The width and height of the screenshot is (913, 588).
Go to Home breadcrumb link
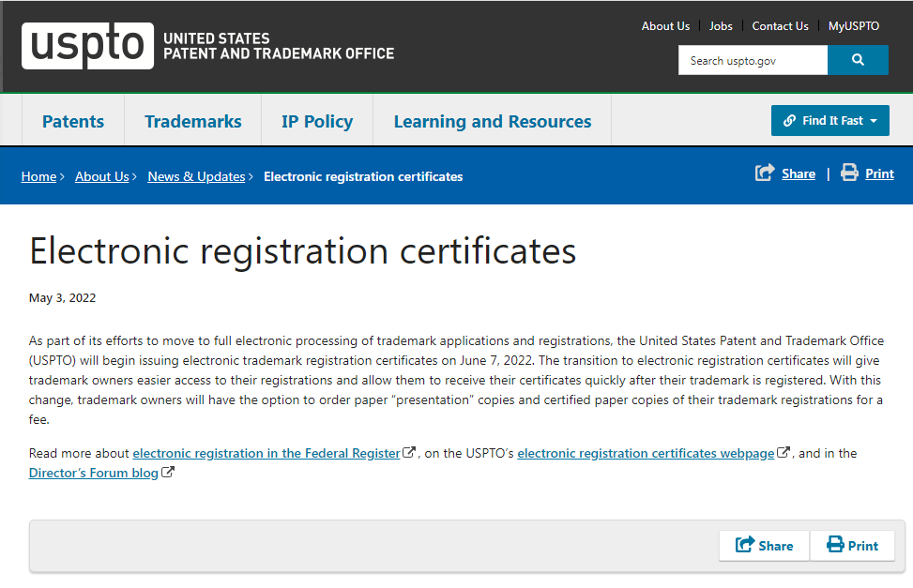click(38, 176)
